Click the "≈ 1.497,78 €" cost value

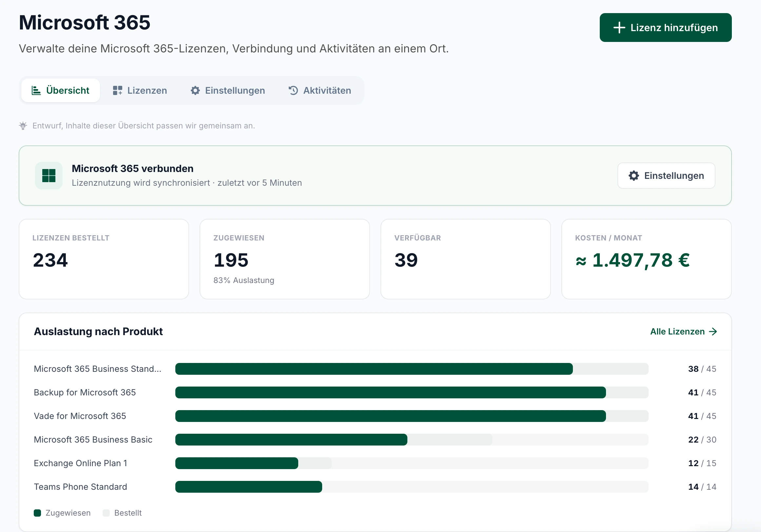633,260
